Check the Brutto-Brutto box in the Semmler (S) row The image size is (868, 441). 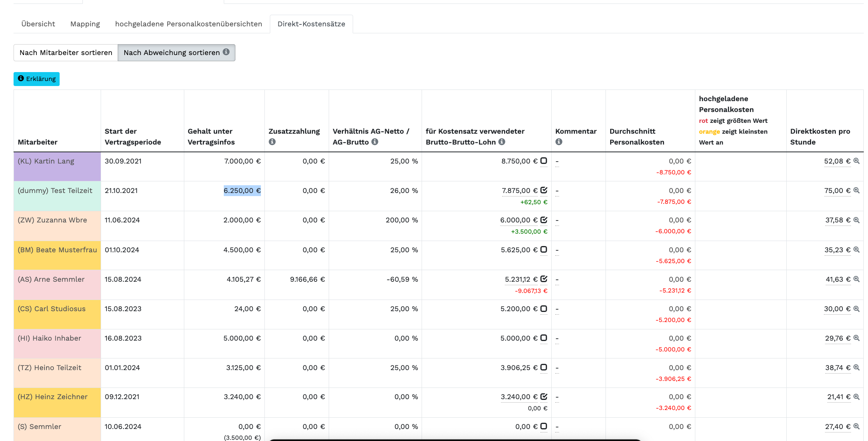(544, 426)
